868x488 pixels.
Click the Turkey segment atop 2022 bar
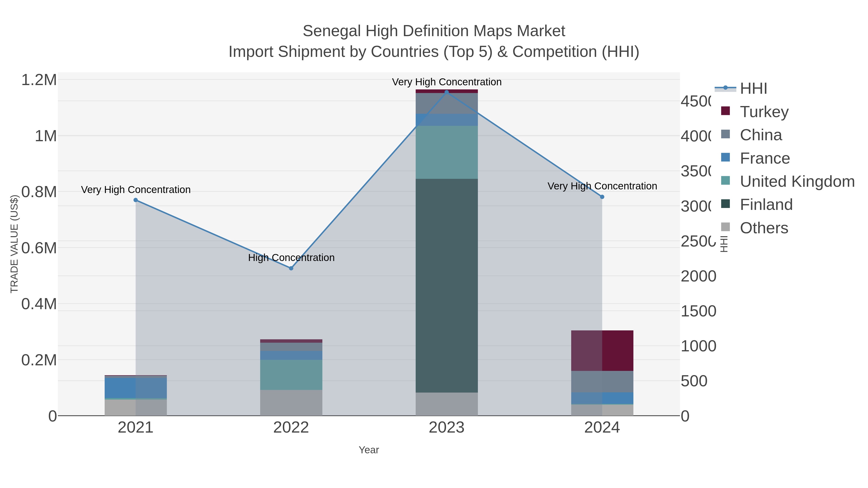coord(291,341)
